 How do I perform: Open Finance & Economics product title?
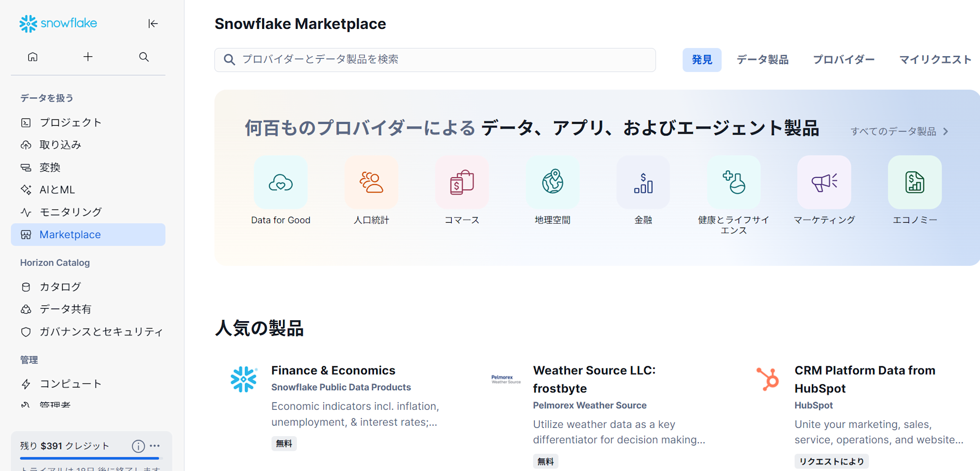[x=333, y=371]
